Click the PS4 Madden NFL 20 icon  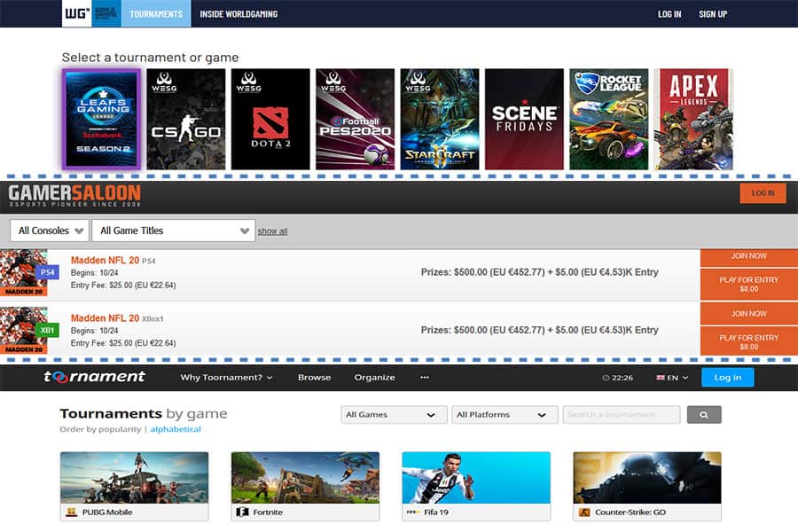(24, 272)
